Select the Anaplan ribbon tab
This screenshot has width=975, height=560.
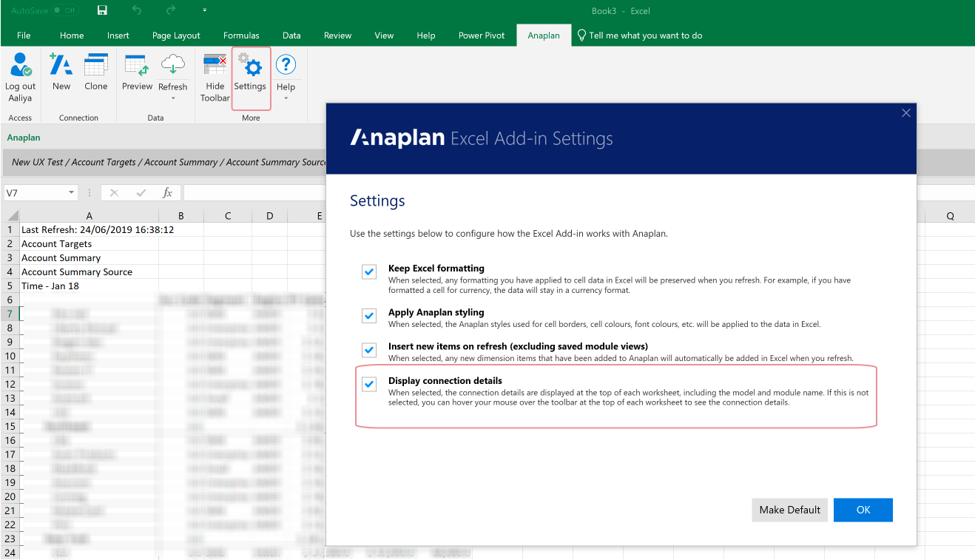(544, 36)
